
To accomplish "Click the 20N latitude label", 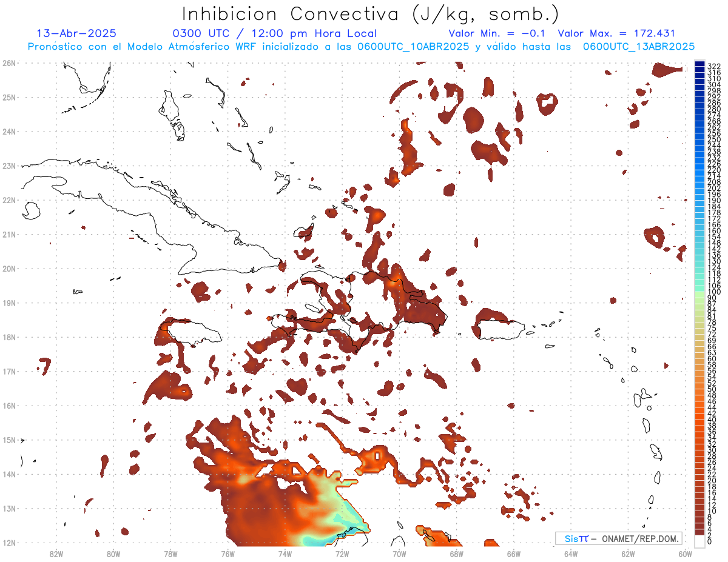I will pos(9,269).
